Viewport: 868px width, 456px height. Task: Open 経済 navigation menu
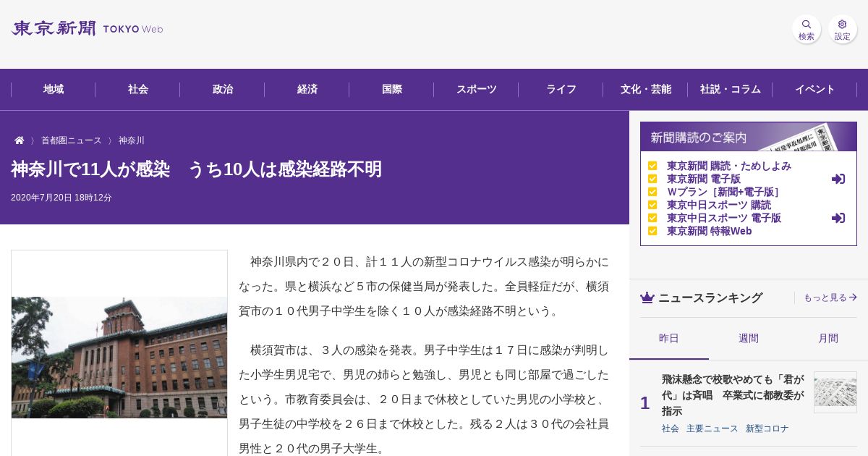coord(307,90)
